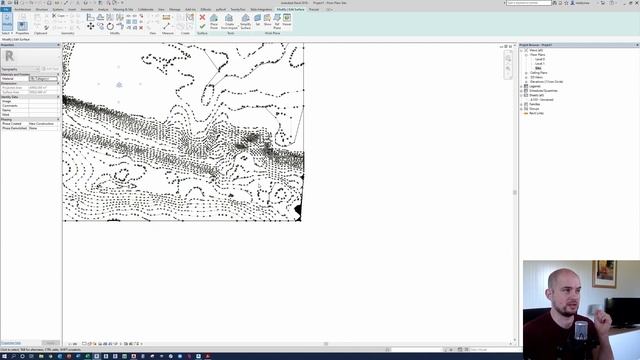The height and width of the screenshot is (360, 640).
Task: Open the Massing & Site ribbon tab
Action: [123, 9]
